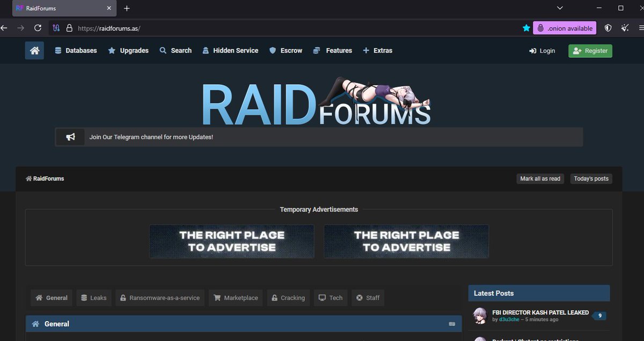Select the Cracking category tab
The width and height of the screenshot is (644, 341).
pyautogui.click(x=288, y=298)
